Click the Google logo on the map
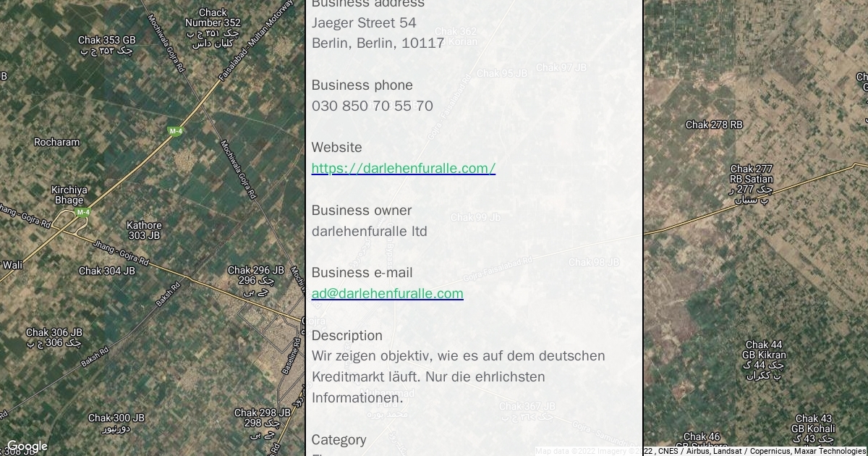The height and width of the screenshot is (456, 868). tap(27, 447)
